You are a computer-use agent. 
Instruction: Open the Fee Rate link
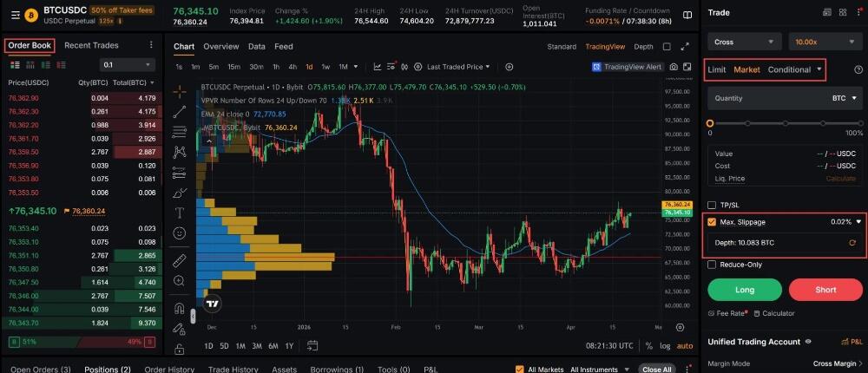click(x=727, y=313)
